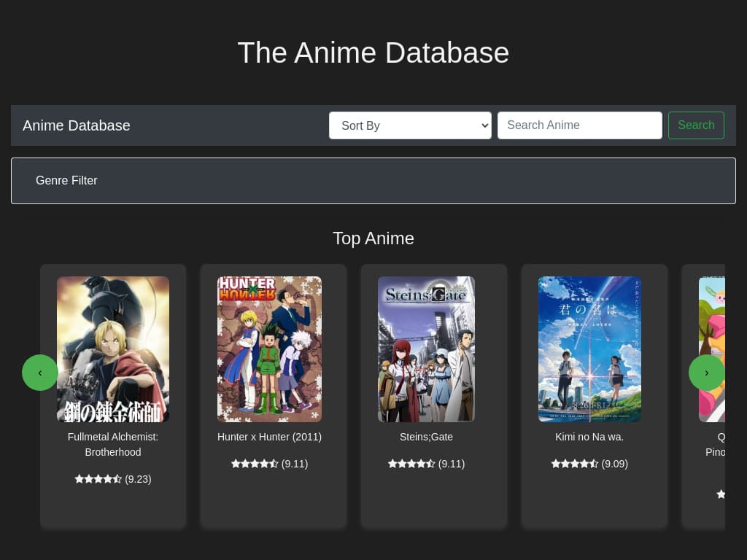Click the star rating for Kimi no Na wa.
Viewport: 747px width, 560px height.
pyautogui.click(x=575, y=464)
